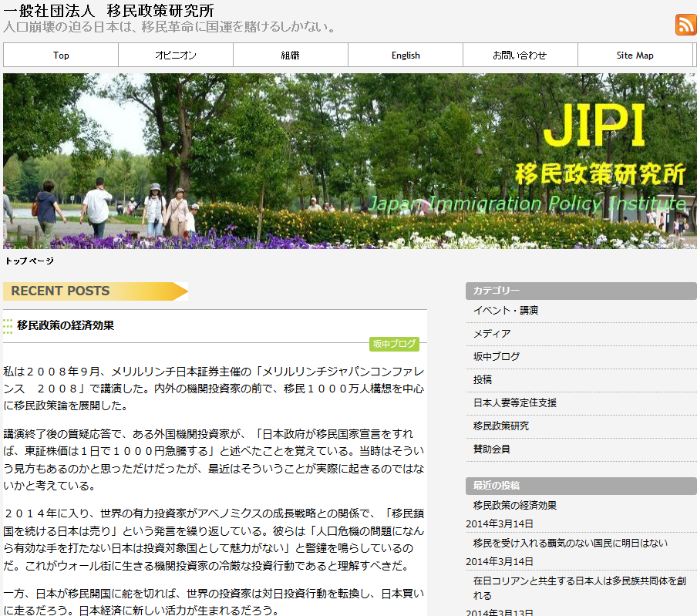Select the 組織 navigation item
Screen dimensions: 697x616
290,55
